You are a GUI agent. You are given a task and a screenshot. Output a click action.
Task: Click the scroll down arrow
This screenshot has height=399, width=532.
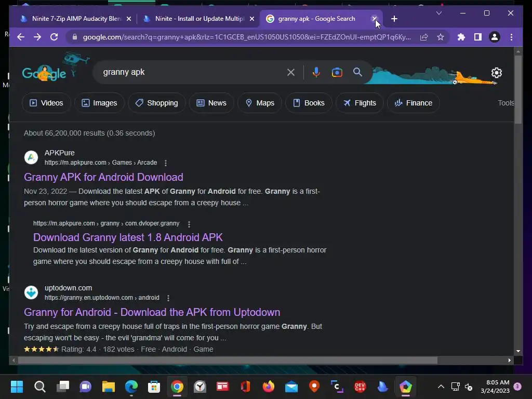(x=518, y=351)
